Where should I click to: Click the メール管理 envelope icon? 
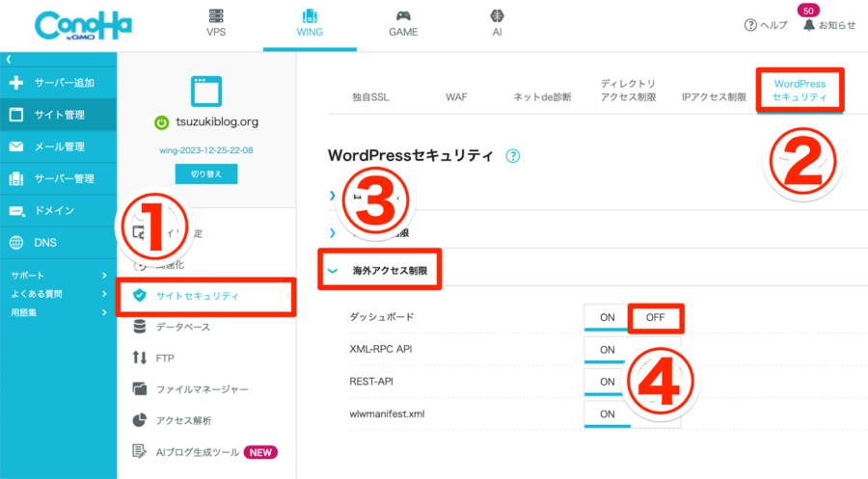pos(16,146)
